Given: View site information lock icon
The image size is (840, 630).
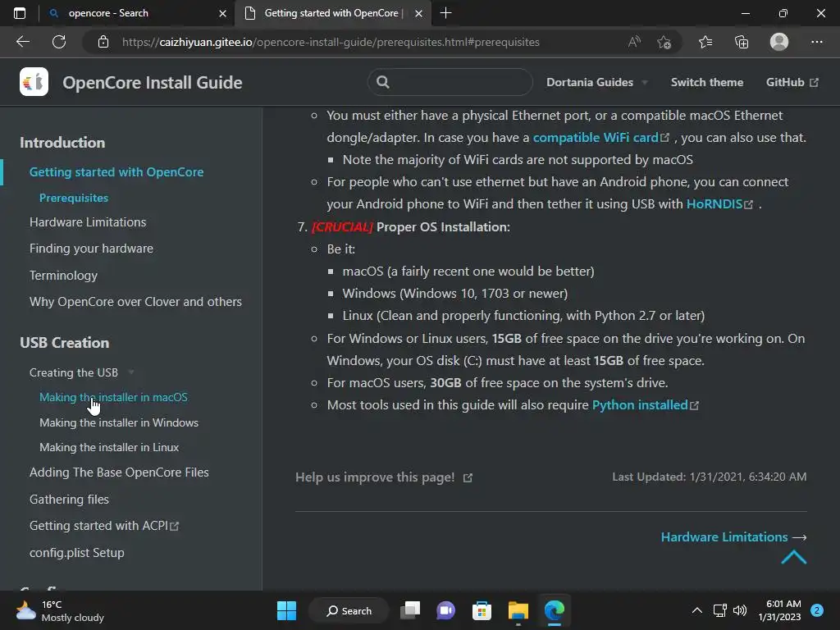Looking at the screenshot, I should pyautogui.click(x=103, y=42).
